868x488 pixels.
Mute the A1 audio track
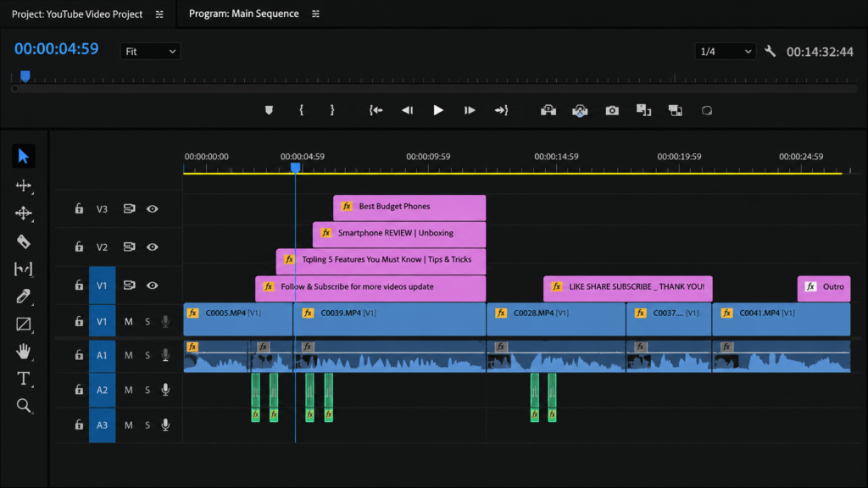[x=129, y=355]
